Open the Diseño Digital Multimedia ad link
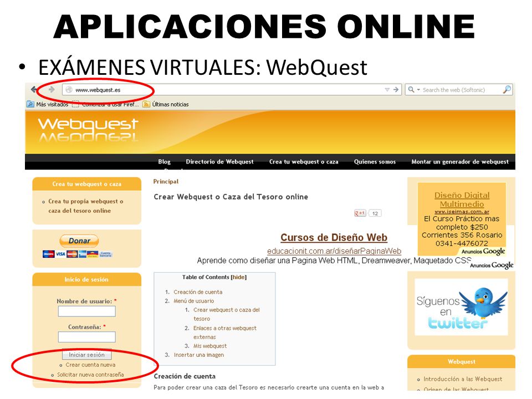Image resolution: width=532 pixels, height=399 pixels. pyautogui.click(x=462, y=199)
